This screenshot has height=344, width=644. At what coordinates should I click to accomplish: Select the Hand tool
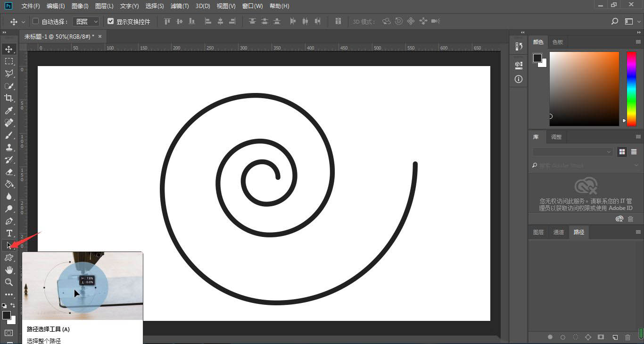coord(9,270)
